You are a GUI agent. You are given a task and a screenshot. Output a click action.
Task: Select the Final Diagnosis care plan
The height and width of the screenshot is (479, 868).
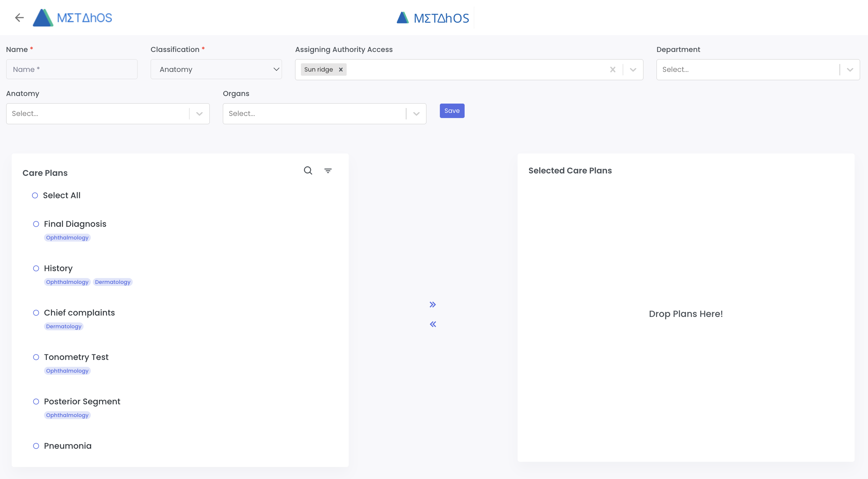tap(36, 224)
